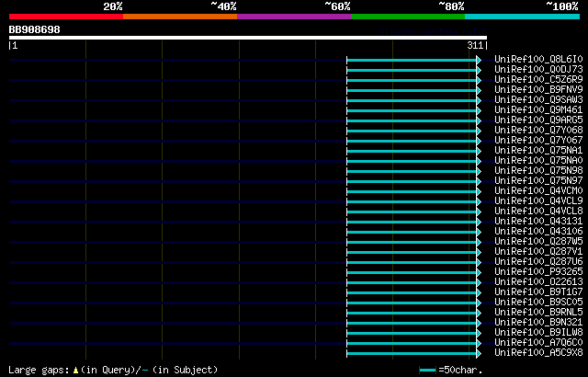This screenshot has width=588, height=377.
Task: Click the arrowhead ending the B9ILW8 alignment
Action: pos(479,334)
